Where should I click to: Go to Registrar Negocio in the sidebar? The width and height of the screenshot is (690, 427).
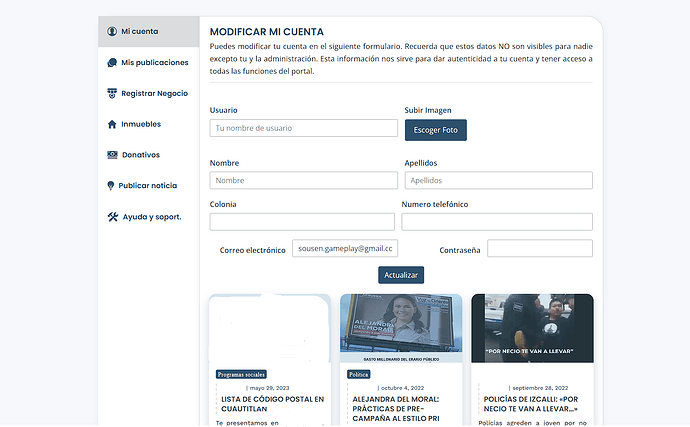pos(154,94)
